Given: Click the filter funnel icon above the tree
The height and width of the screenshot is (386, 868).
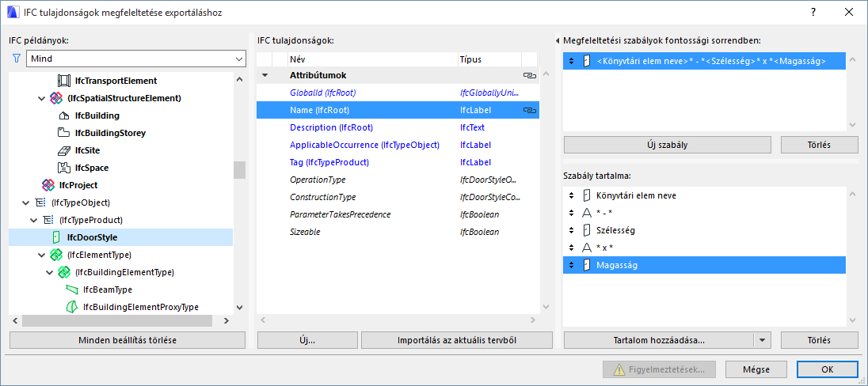Looking at the screenshot, I should pyautogui.click(x=16, y=59).
